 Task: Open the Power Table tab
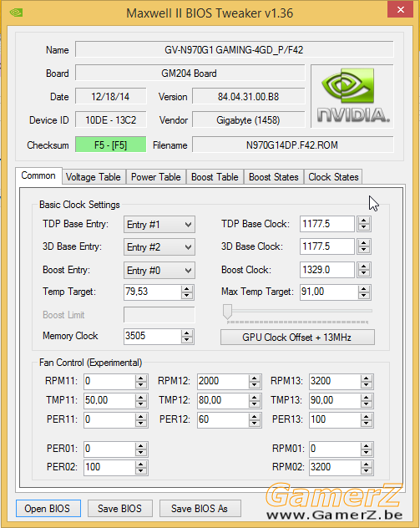[156, 177]
